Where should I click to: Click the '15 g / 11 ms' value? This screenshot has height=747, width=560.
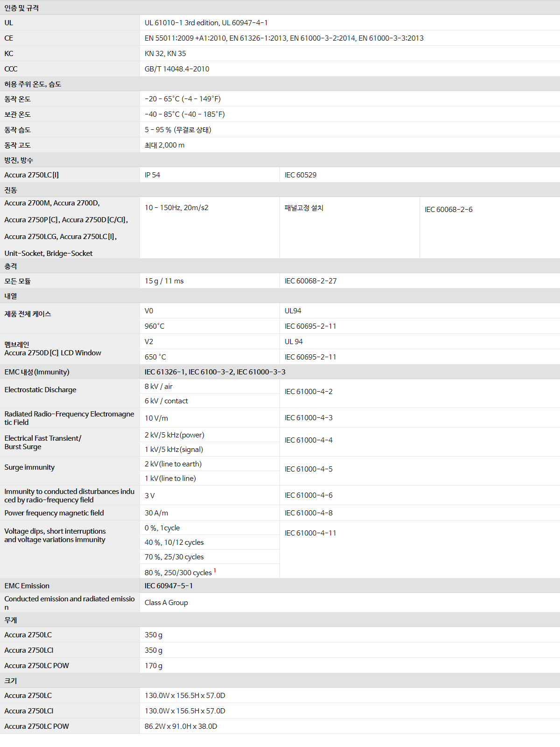point(164,281)
